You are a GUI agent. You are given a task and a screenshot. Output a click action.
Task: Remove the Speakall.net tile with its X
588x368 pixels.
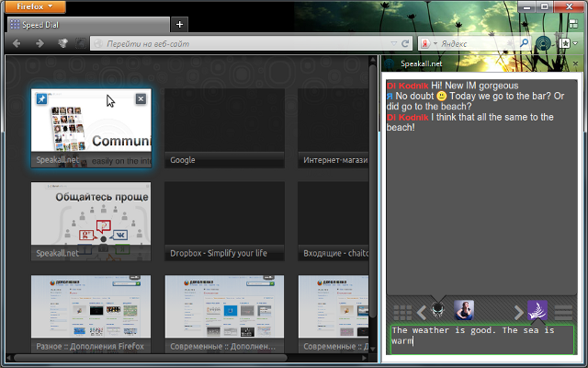tap(141, 99)
